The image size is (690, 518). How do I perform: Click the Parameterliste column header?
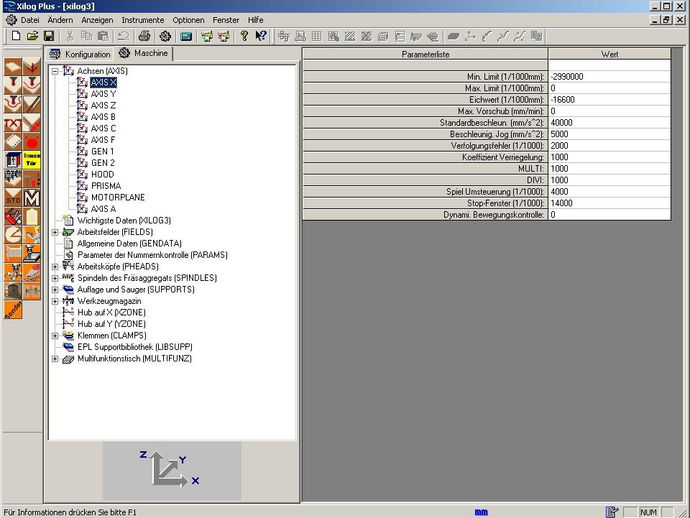tap(425, 54)
